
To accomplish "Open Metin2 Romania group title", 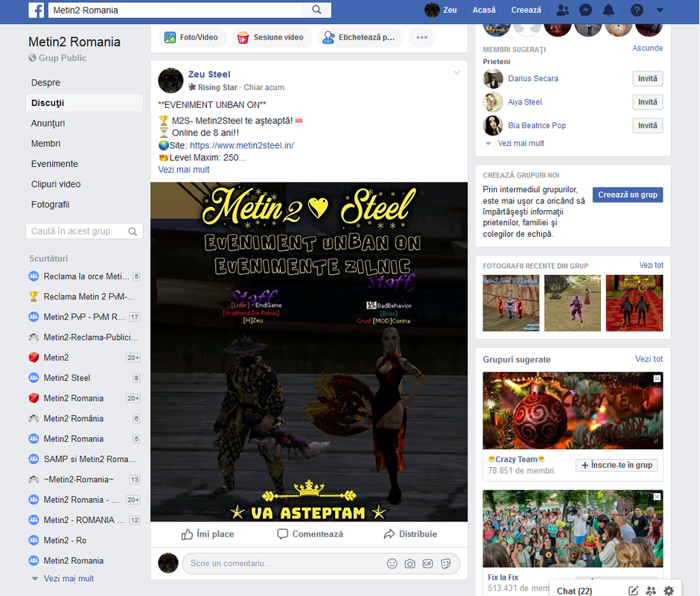I will [x=74, y=42].
